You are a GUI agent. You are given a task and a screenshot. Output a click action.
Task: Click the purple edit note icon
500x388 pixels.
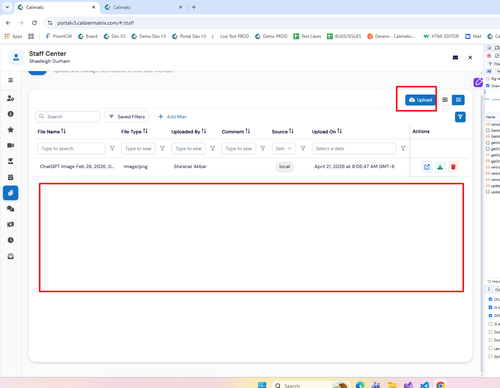[478, 82]
